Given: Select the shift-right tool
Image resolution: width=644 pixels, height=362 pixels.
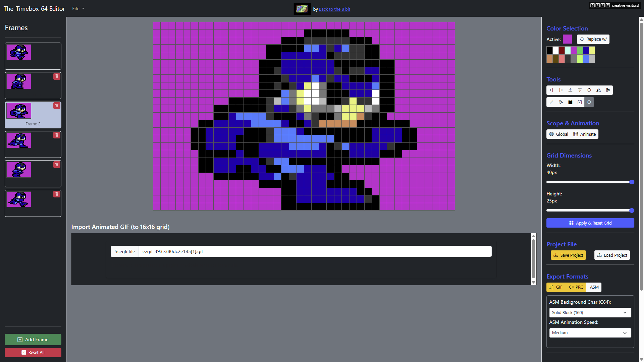Looking at the screenshot, I should pyautogui.click(x=560, y=90).
